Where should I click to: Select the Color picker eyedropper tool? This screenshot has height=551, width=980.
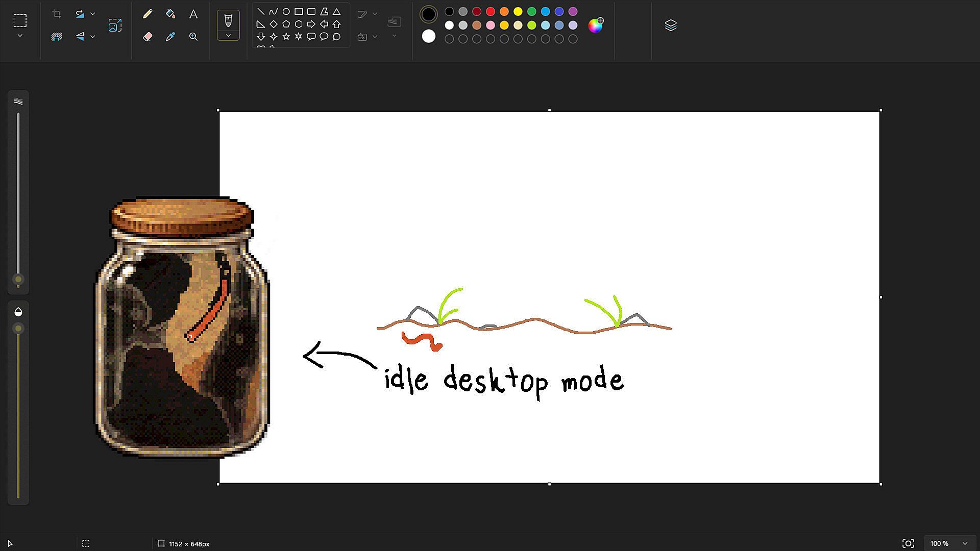(170, 37)
